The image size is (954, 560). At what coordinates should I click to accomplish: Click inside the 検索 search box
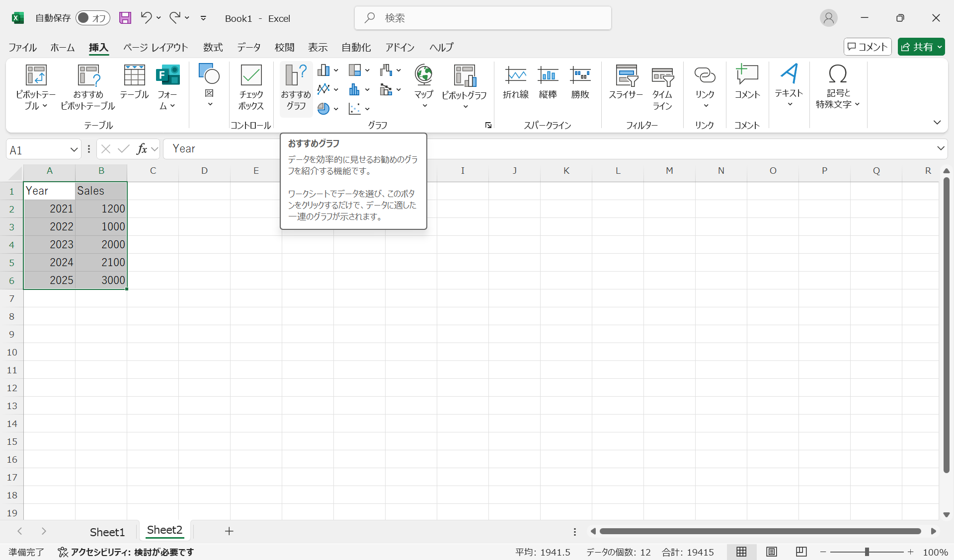coord(482,18)
